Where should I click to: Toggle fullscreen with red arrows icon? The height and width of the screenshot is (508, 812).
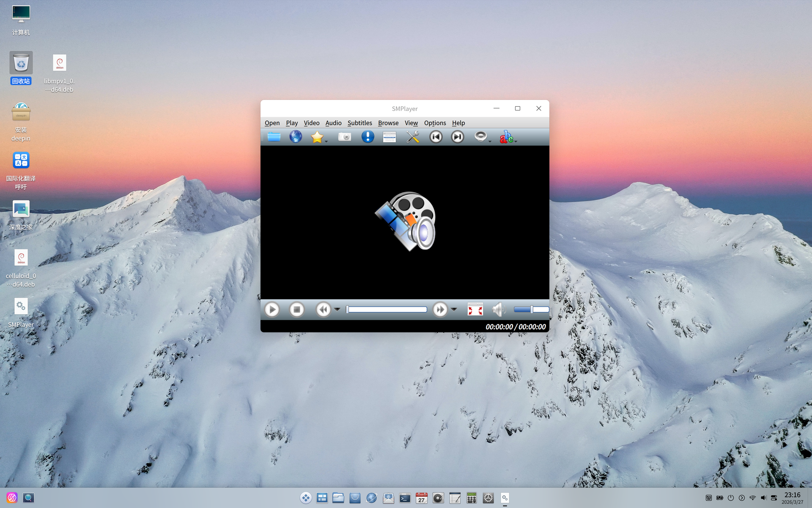pyautogui.click(x=475, y=309)
